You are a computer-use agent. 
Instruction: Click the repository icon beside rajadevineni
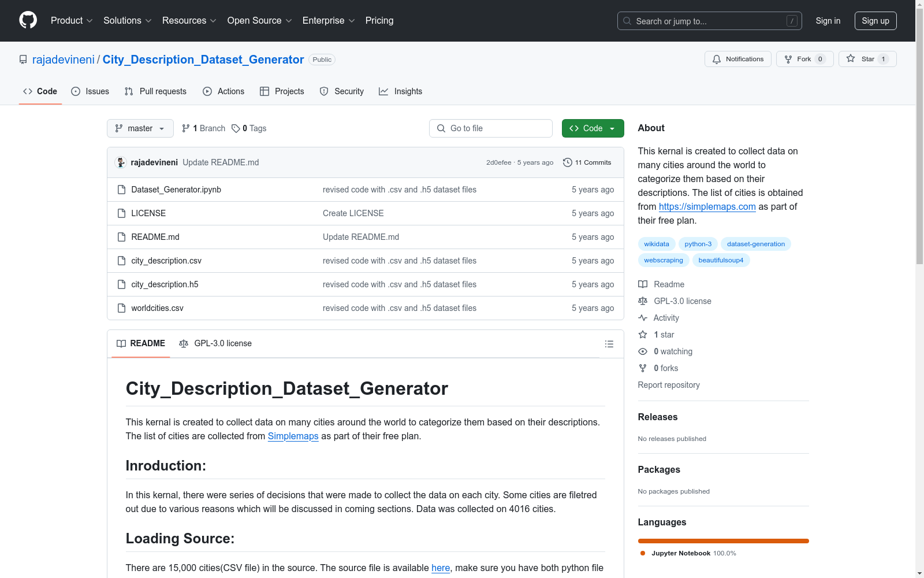click(x=23, y=60)
